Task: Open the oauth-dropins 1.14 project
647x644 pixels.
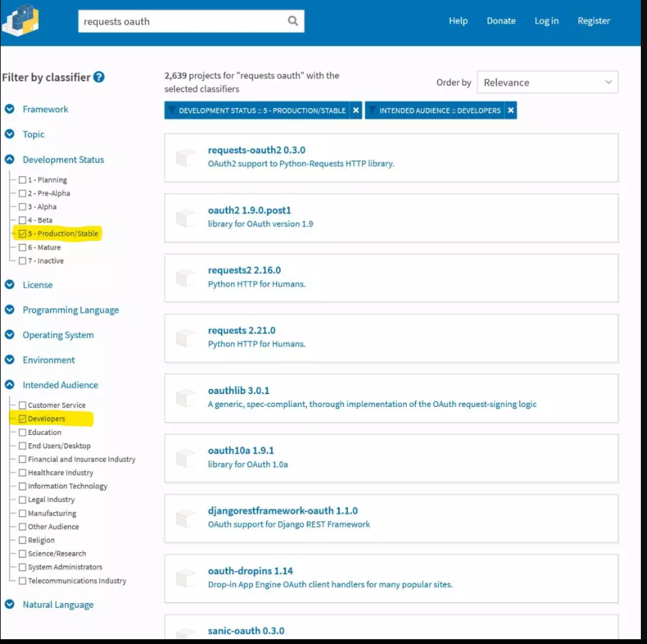Action: [x=250, y=571]
